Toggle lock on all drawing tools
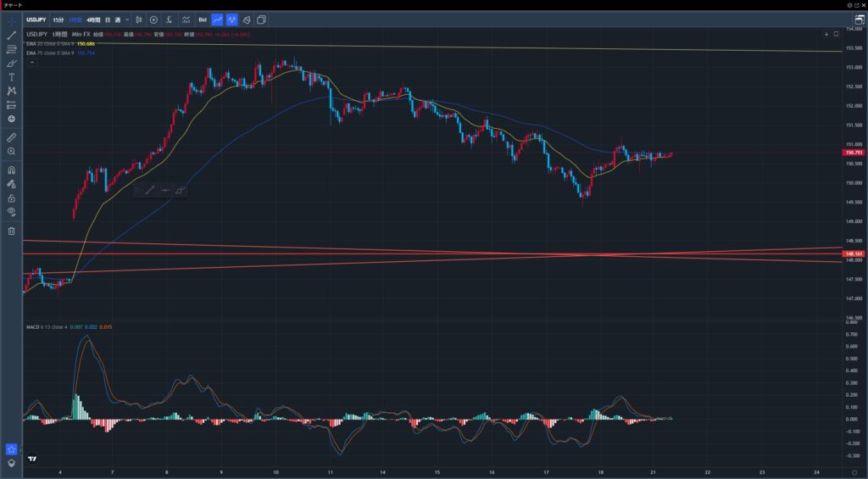 12,198
